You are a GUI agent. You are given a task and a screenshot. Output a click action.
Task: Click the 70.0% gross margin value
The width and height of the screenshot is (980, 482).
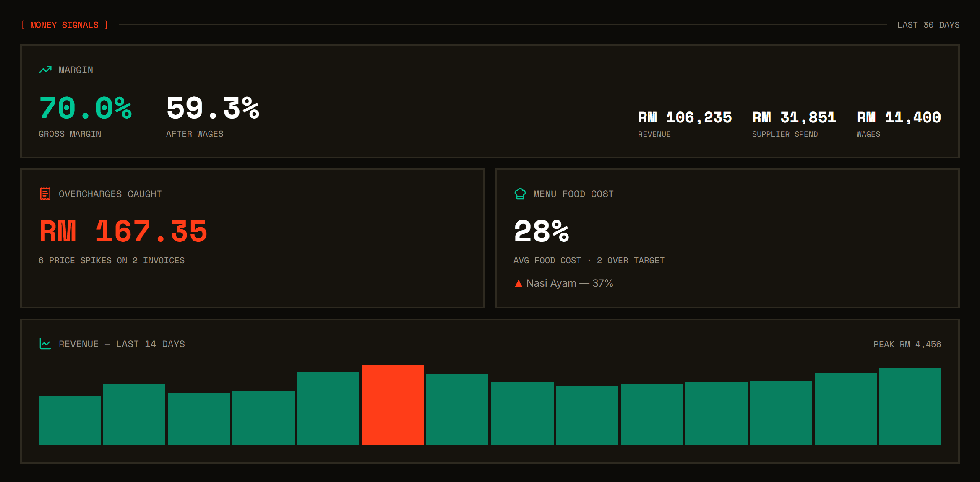click(86, 108)
